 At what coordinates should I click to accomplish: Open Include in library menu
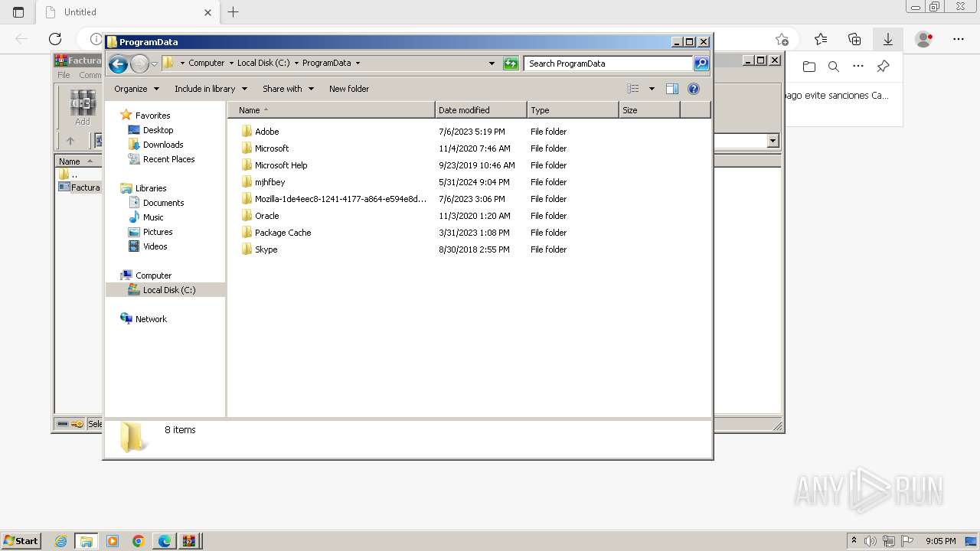211,89
